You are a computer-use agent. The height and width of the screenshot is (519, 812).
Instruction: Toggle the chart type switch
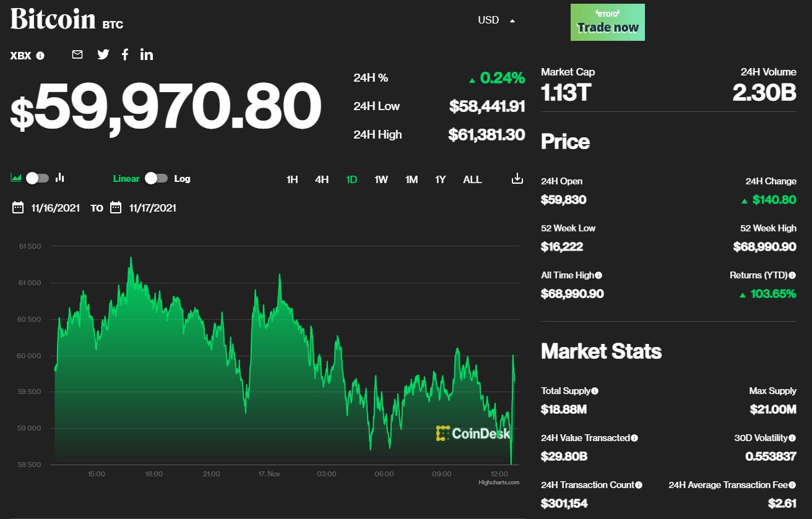pos(37,178)
